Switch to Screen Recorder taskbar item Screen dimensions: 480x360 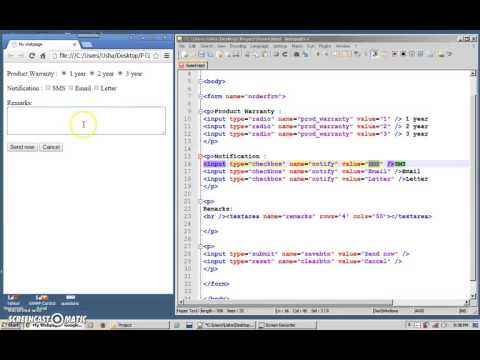[x=287, y=325]
